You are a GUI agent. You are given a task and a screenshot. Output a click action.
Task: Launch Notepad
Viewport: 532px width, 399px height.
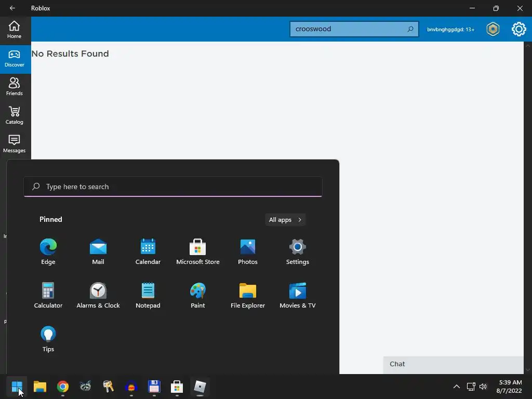(148, 295)
